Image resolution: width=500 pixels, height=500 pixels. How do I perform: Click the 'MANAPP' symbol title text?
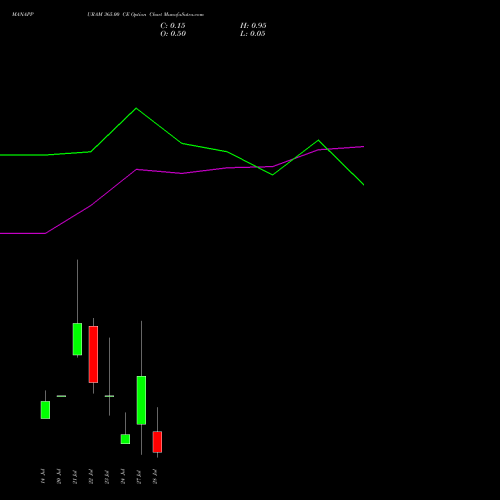(23, 15)
